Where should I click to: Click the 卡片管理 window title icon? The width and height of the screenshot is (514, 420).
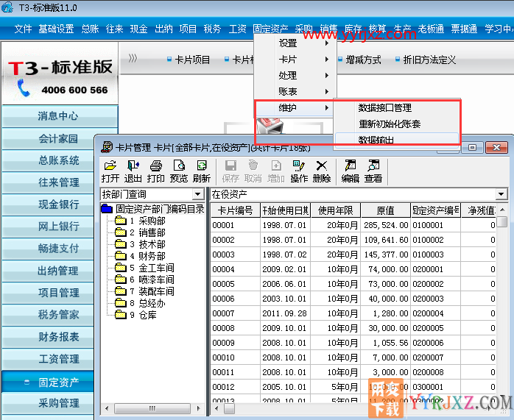pyautogui.click(x=107, y=148)
